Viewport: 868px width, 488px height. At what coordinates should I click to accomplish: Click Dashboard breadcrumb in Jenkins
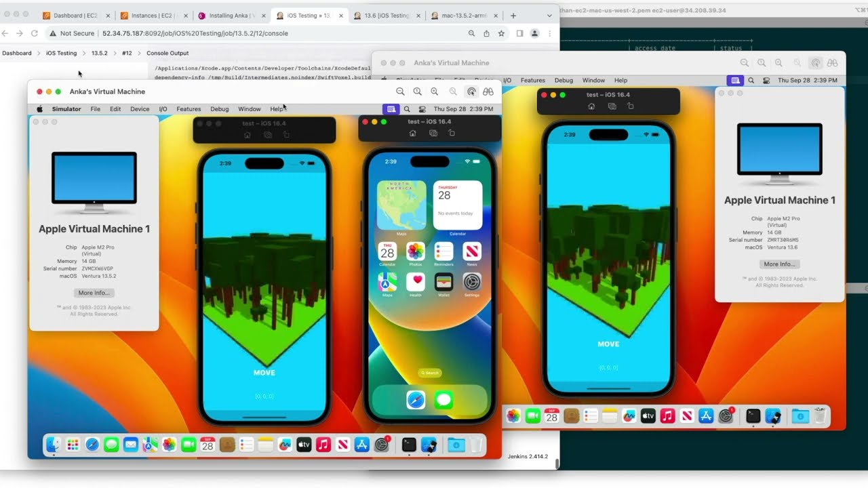tap(17, 53)
